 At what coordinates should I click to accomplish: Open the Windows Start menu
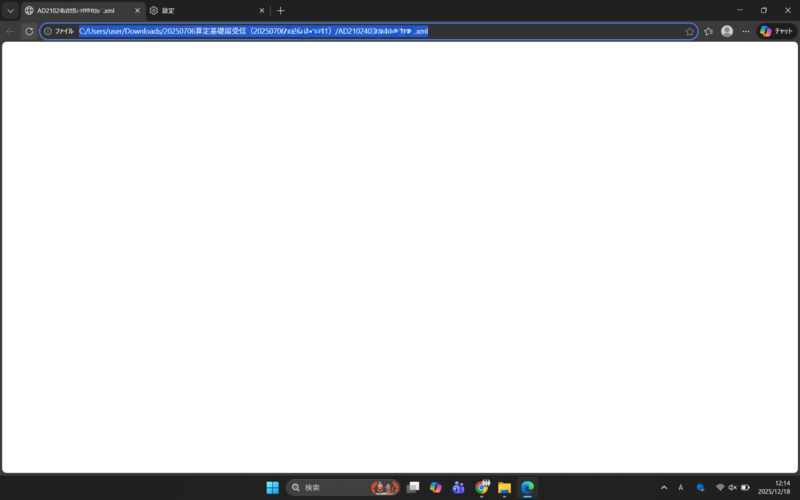tap(272, 487)
